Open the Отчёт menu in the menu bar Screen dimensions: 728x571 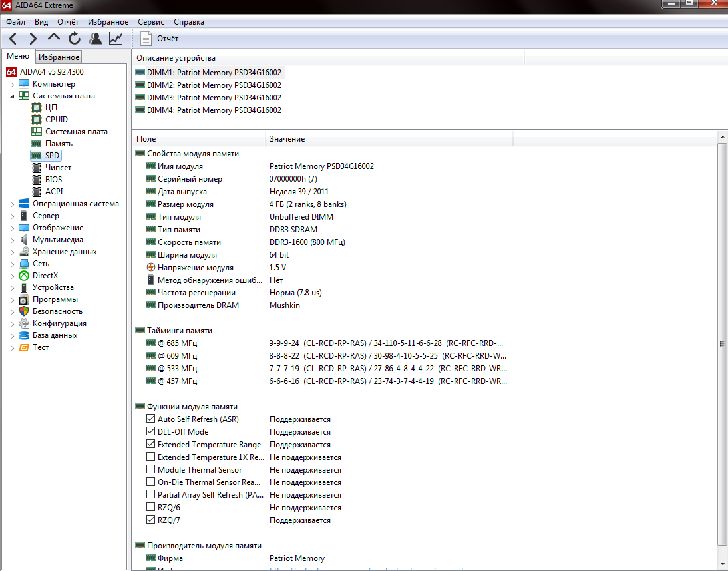68,22
